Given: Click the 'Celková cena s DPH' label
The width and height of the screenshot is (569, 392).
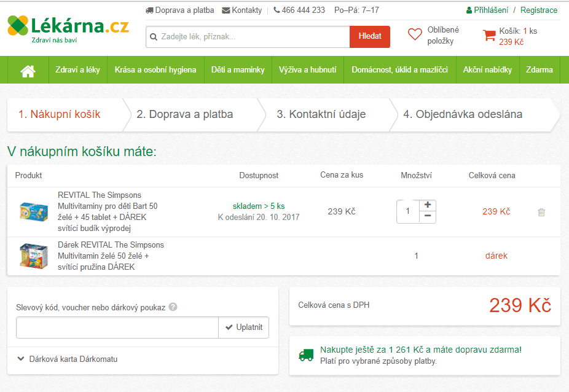Looking at the screenshot, I should click(x=334, y=305).
